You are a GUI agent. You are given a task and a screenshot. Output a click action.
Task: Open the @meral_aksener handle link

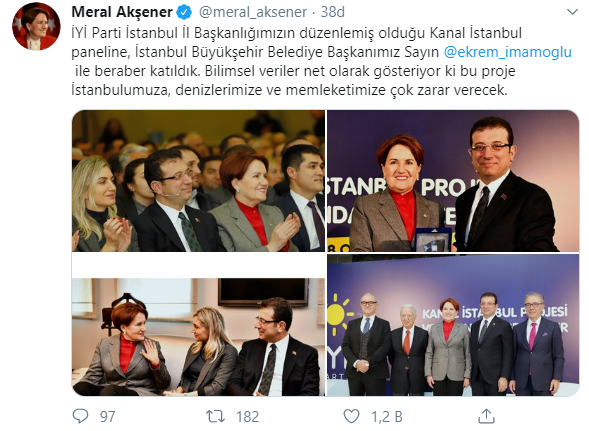coord(253,12)
